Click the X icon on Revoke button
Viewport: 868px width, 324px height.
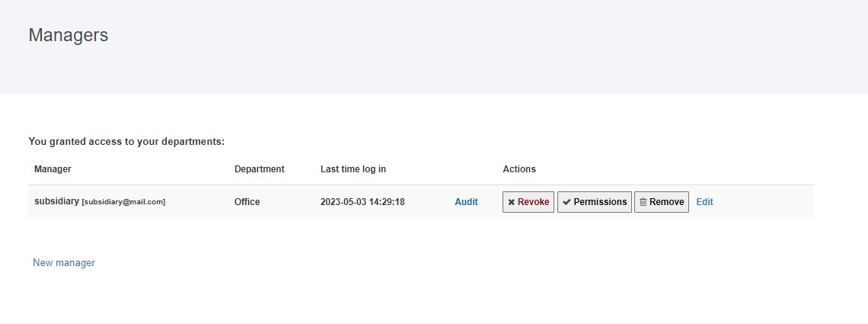(512, 202)
